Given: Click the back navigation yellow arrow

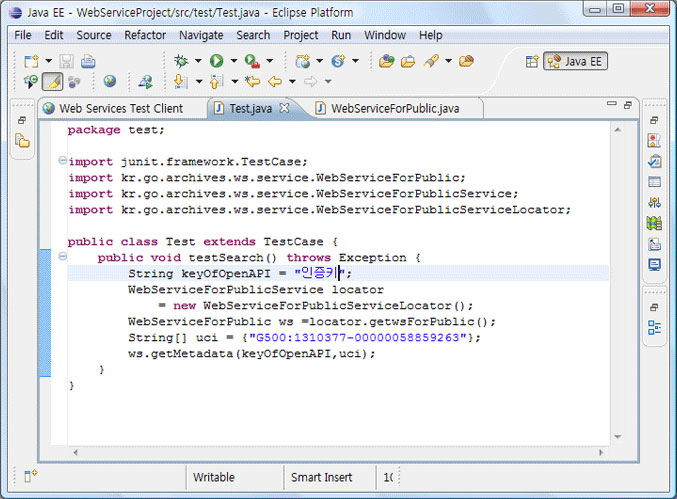Looking at the screenshot, I should pos(275,81).
